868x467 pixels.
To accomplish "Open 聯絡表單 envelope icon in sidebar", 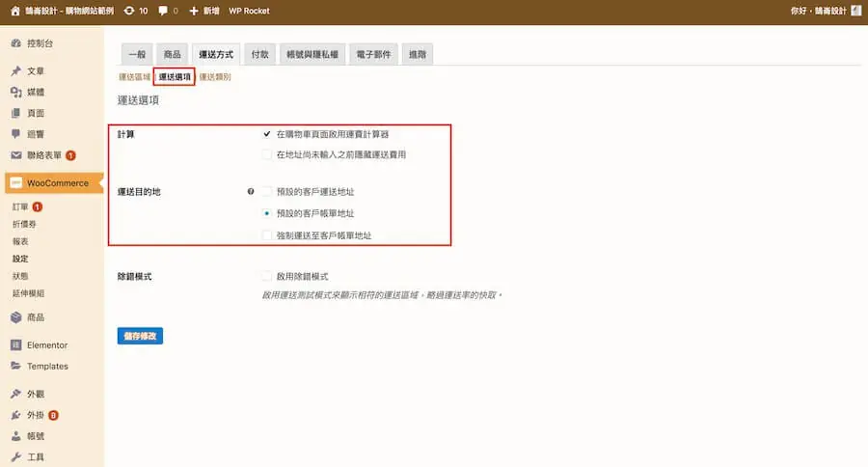I will click(x=16, y=155).
